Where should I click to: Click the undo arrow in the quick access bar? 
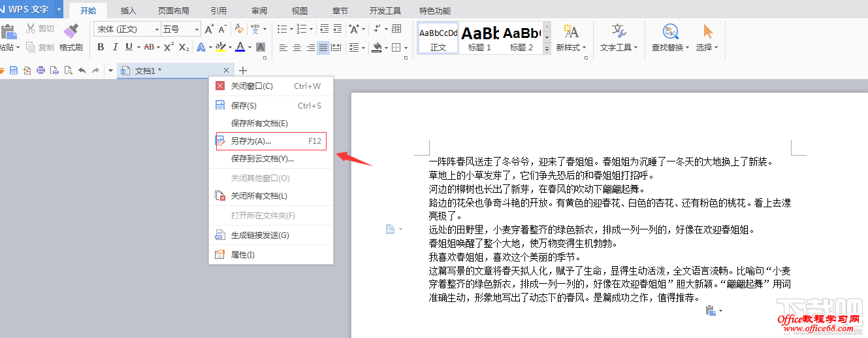pos(82,71)
